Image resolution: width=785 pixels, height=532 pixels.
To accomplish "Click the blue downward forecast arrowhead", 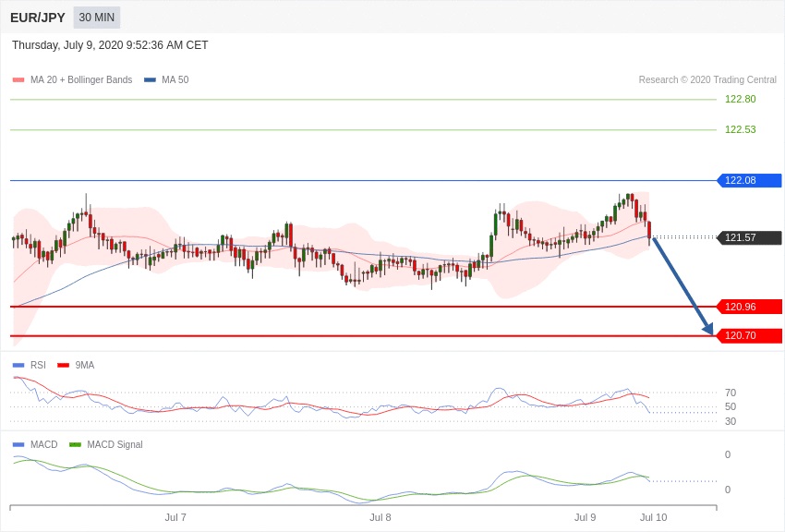I will [707, 328].
